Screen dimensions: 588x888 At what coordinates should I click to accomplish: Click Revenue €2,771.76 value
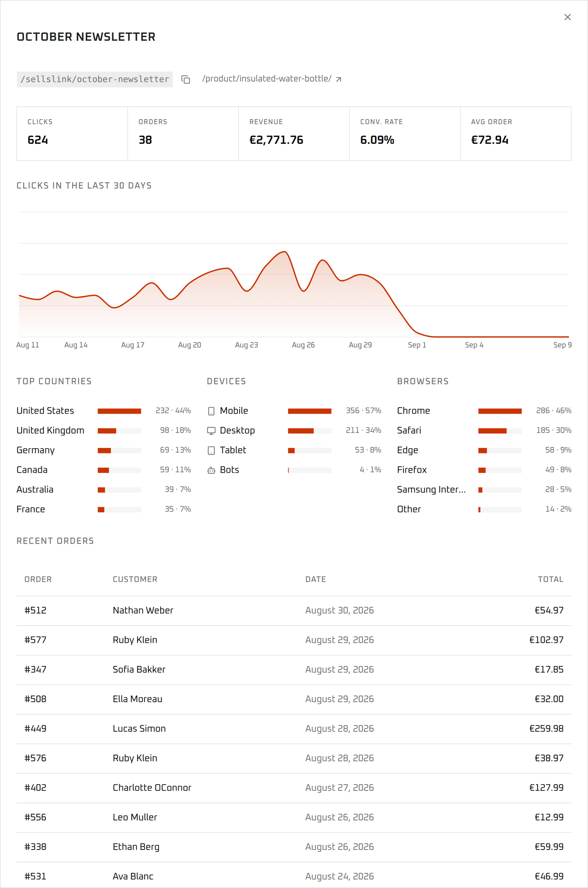point(276,140)
